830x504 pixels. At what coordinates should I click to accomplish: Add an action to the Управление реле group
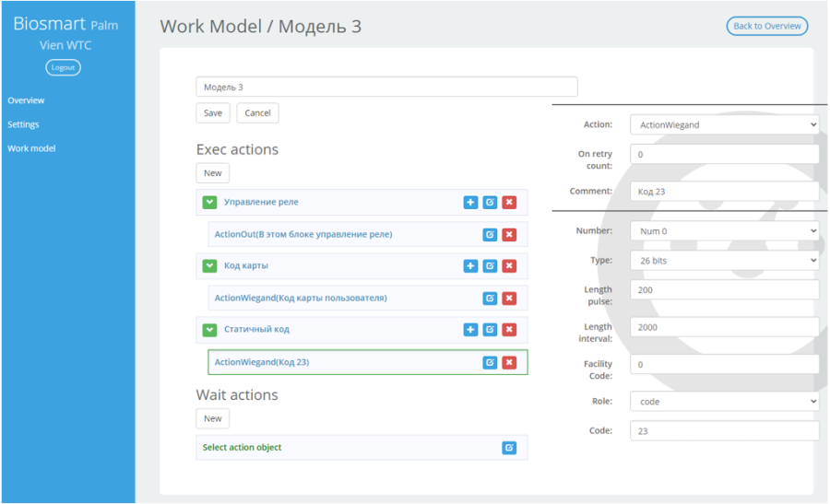[470, 203]
